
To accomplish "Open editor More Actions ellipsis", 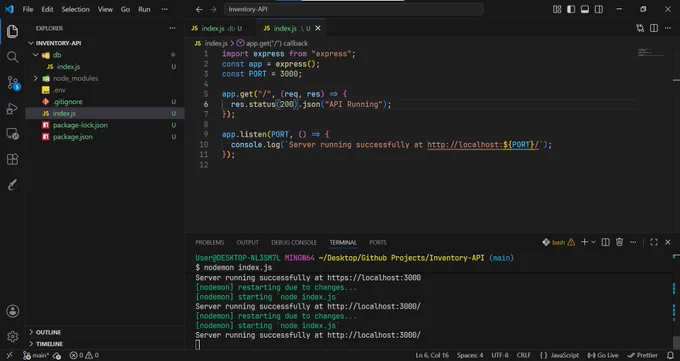I will [x=668, y=28].
